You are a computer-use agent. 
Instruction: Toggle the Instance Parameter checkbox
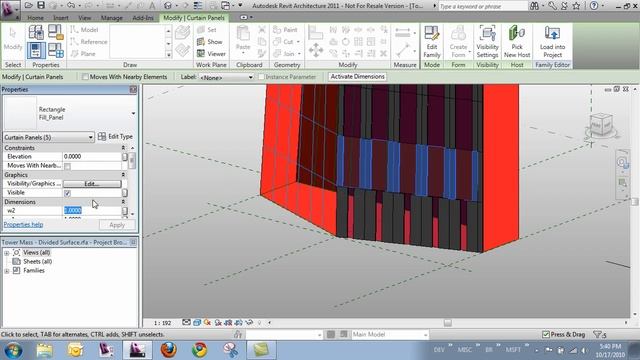(261, 77)
